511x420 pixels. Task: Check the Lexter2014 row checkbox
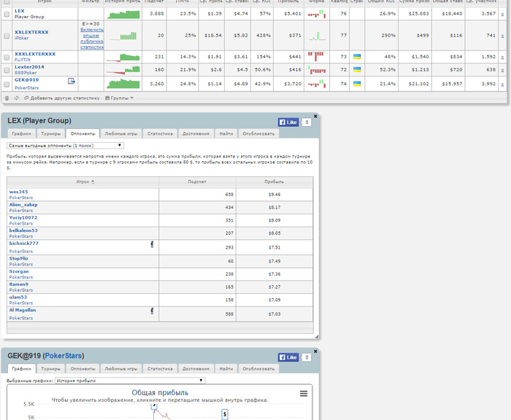click(7, 70)
